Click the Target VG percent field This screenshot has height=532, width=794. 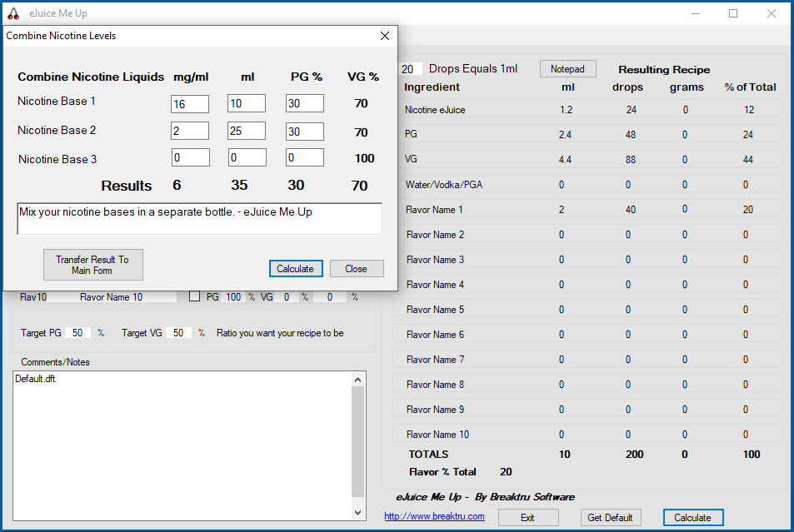(x=179, y=333)
